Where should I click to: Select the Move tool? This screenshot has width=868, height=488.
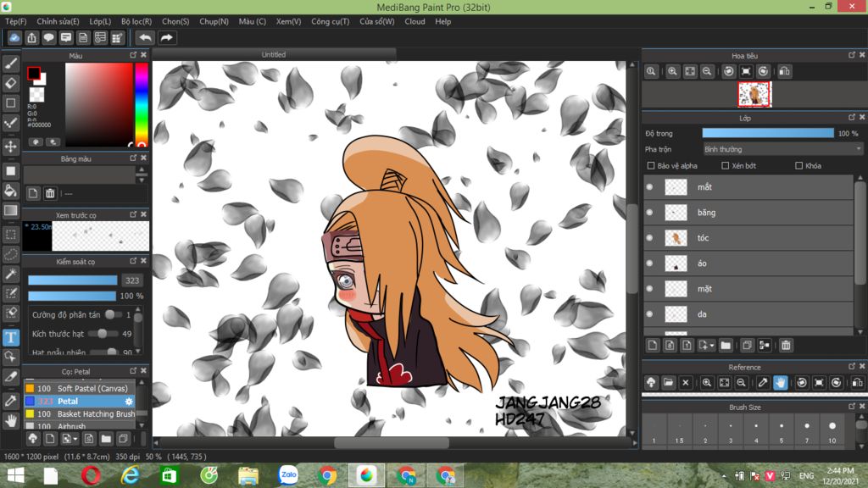pos(10,147)
